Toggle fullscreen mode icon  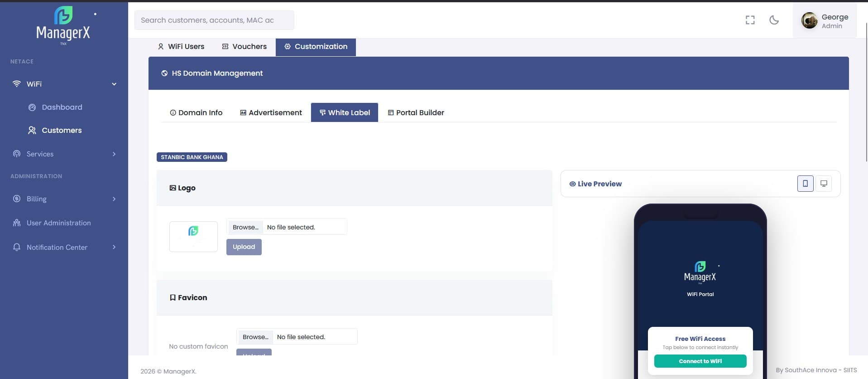(x=750, y=20)
